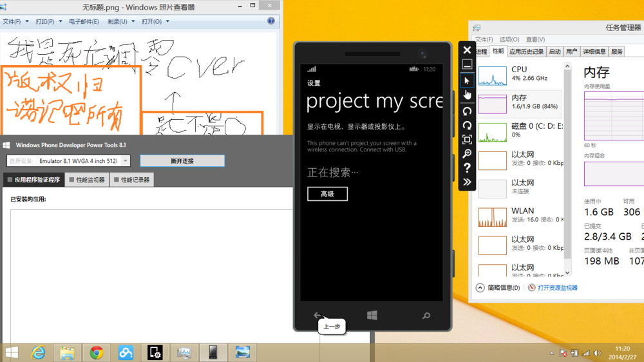Open Task Manager 文件(F) menu

(x=484, y=39)
